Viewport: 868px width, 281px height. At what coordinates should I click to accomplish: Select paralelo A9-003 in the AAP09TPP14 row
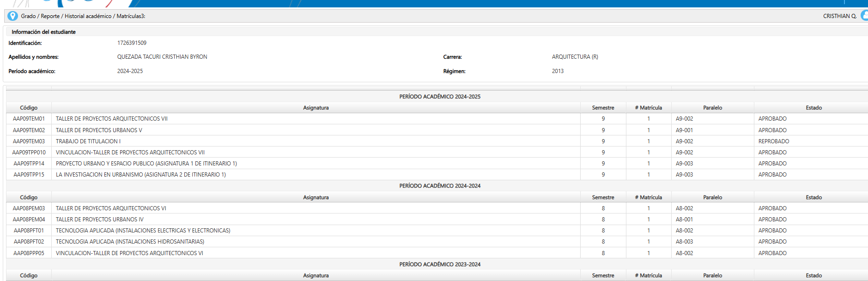click(x=684, y=164)
